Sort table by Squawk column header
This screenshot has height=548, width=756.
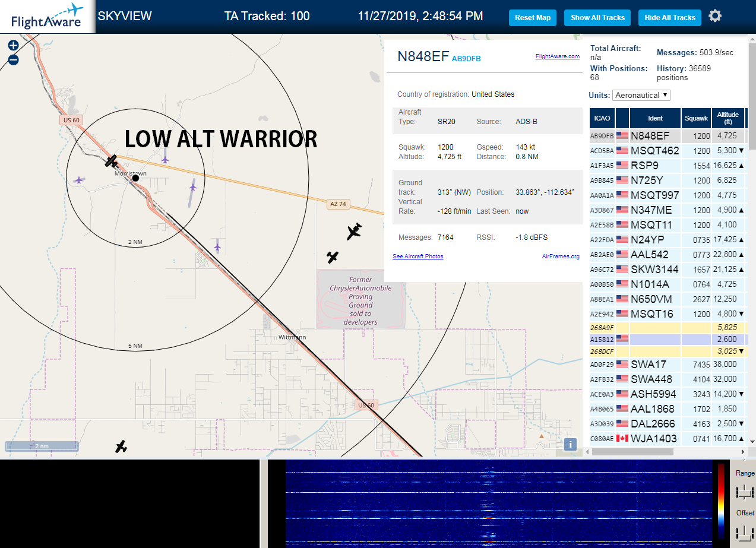(696, 118)
